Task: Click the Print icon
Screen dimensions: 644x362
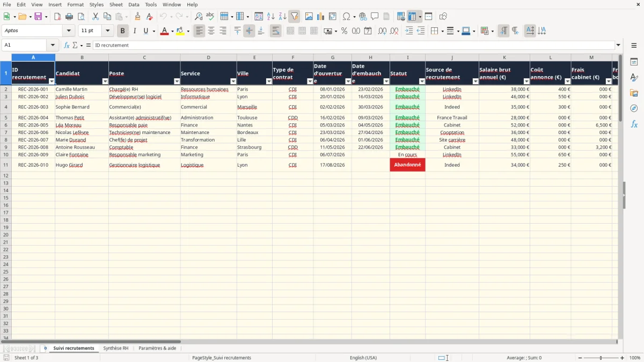Action: (x=69, y=17)
